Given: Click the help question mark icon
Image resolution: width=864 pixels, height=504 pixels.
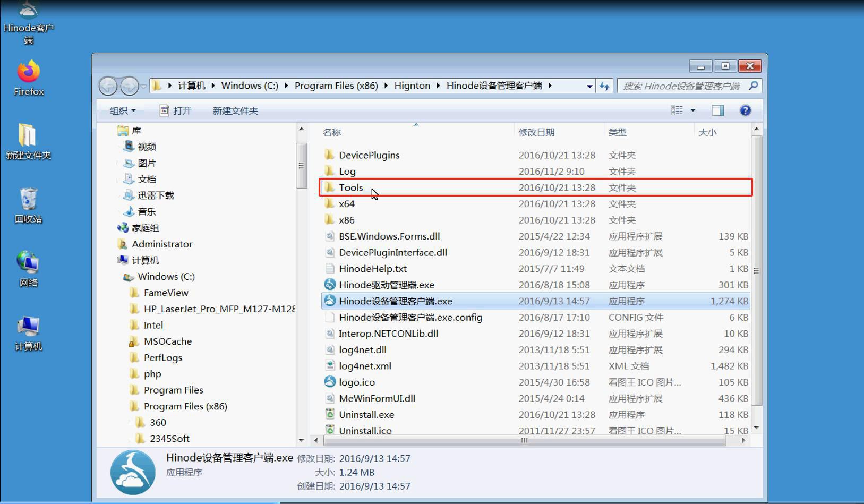Looking at the screenshot, I should tap(745, 110).
